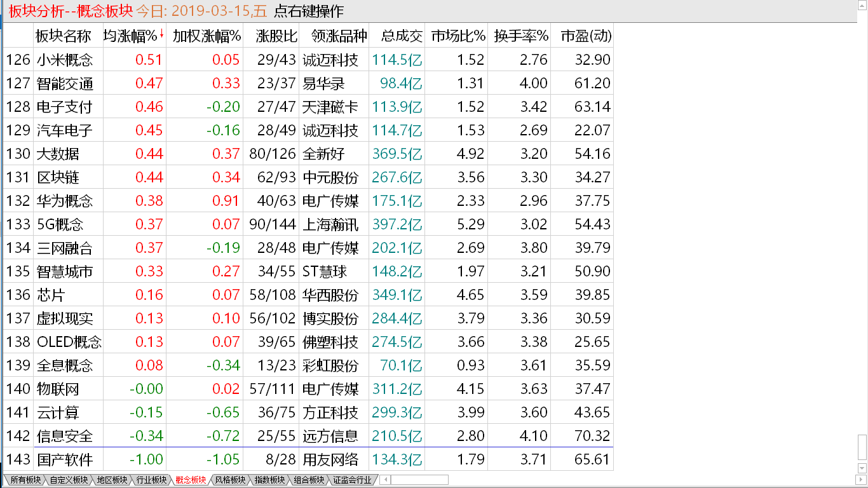Image resolution: width=868 pixels, height=488 pixels.
Task: Click leading stock 全新好
Action: 323,154
